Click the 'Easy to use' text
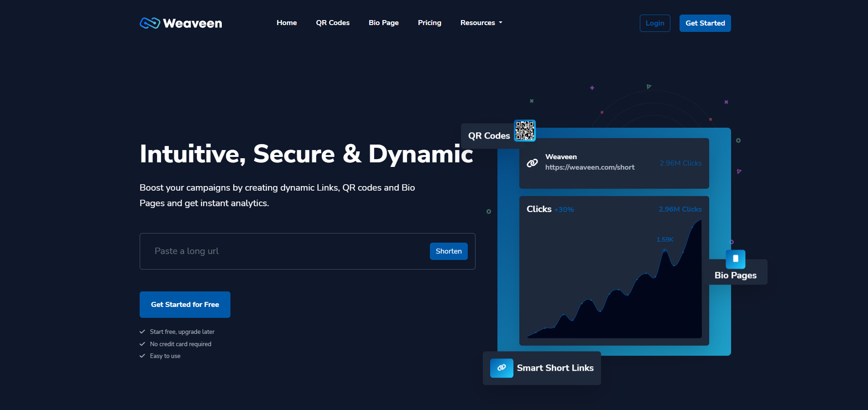Image resolution: width=868 pixels, height=410 pixels. coord(165,356)
